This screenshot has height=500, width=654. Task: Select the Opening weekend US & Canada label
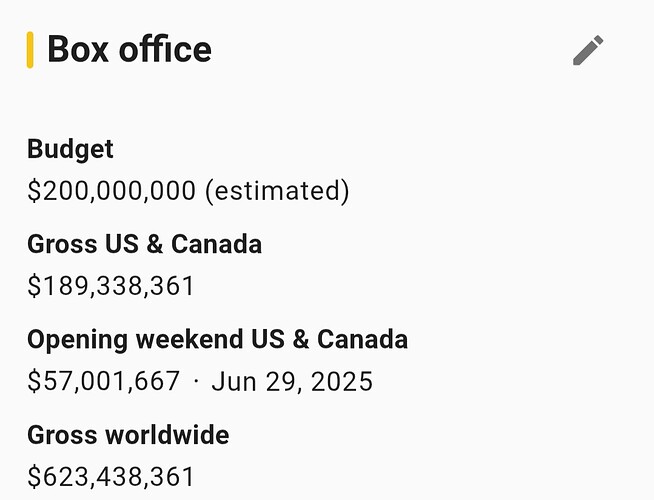(x=217, y=339)
